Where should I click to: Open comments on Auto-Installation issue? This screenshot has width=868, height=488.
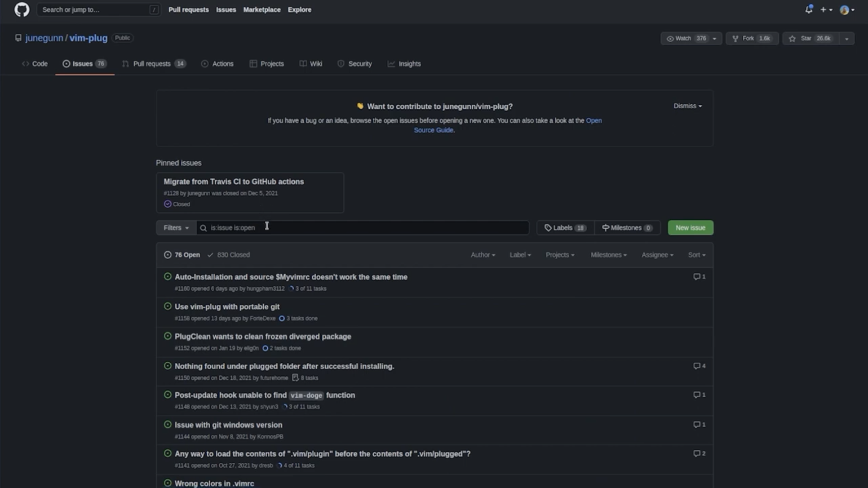click(x=699, y=277)
